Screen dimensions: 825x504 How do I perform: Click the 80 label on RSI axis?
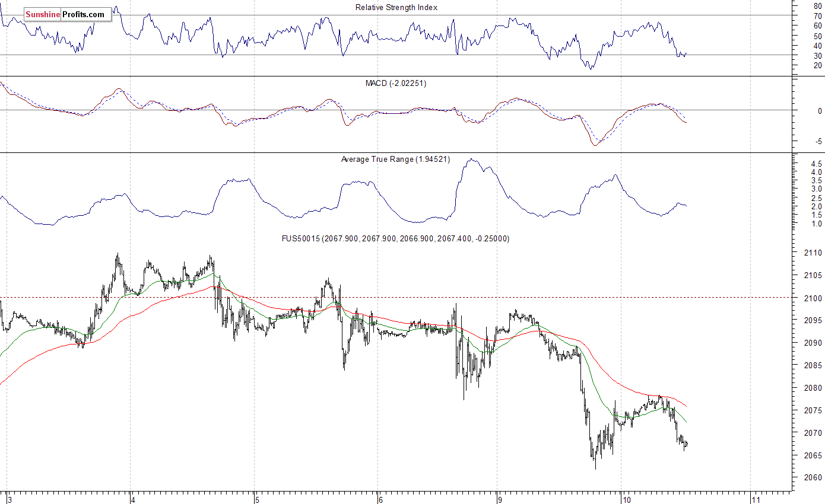[x=818, y=6]
